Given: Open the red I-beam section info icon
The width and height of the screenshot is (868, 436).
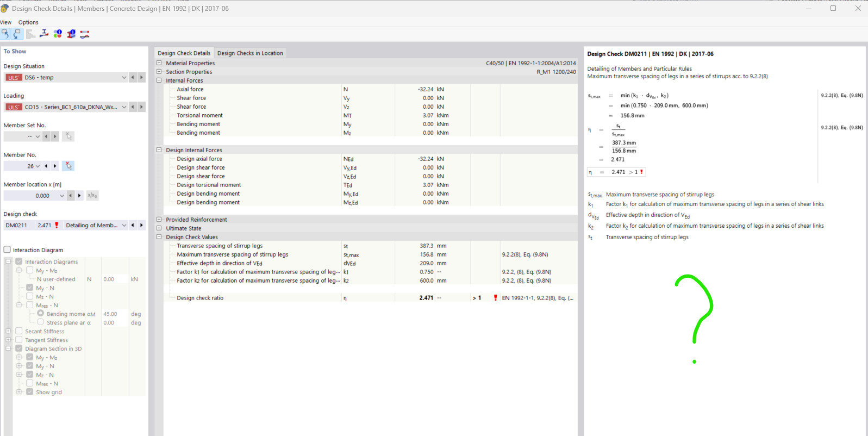Looking at the screenshot, I should (71, 34).
